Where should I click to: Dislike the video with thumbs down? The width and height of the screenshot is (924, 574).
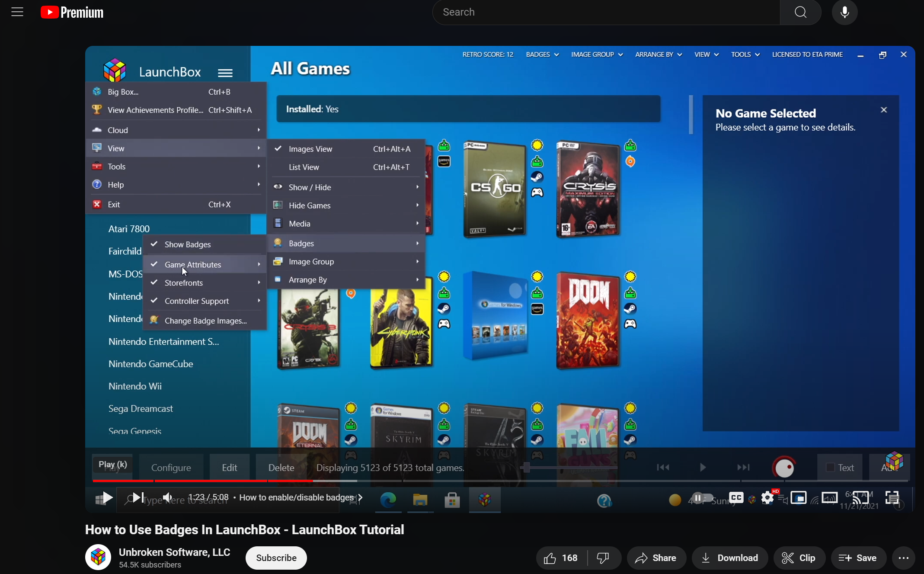coord(603,558)
